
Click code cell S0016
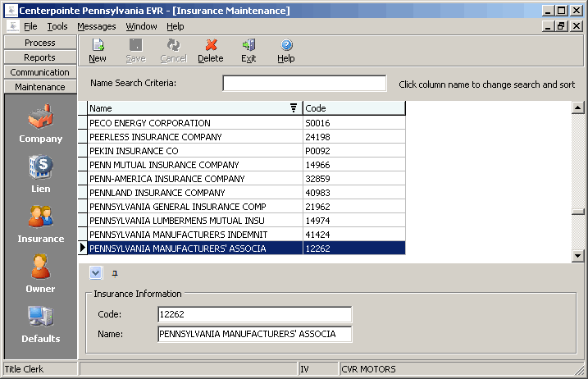point(354,123)
